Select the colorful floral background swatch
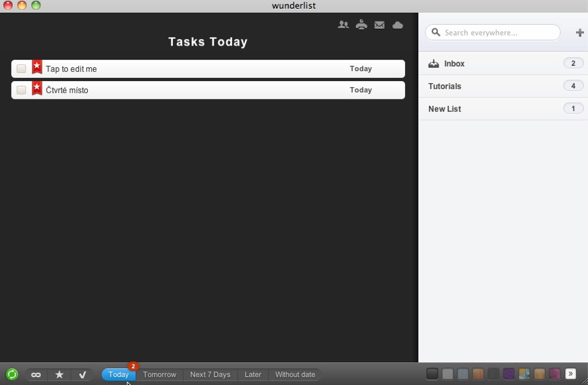 524,374
